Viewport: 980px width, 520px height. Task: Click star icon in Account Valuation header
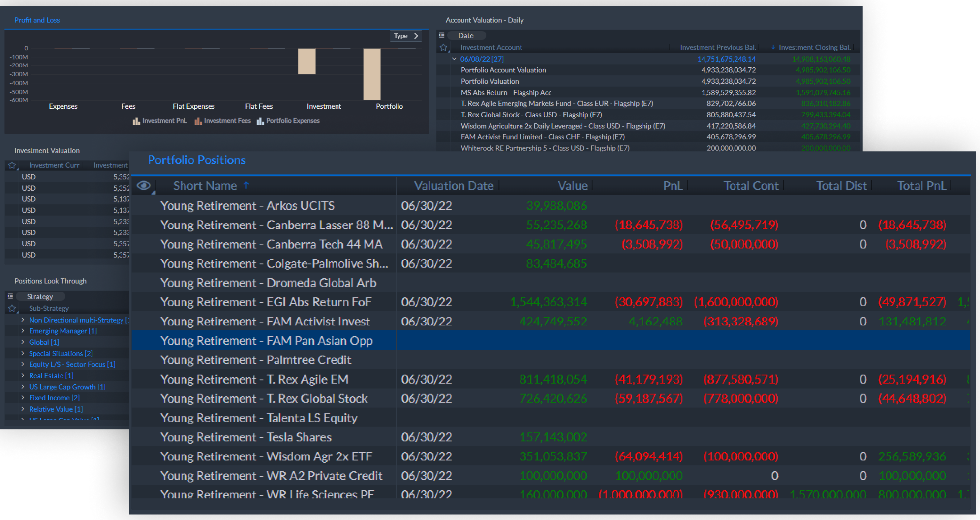coord(444,47)
